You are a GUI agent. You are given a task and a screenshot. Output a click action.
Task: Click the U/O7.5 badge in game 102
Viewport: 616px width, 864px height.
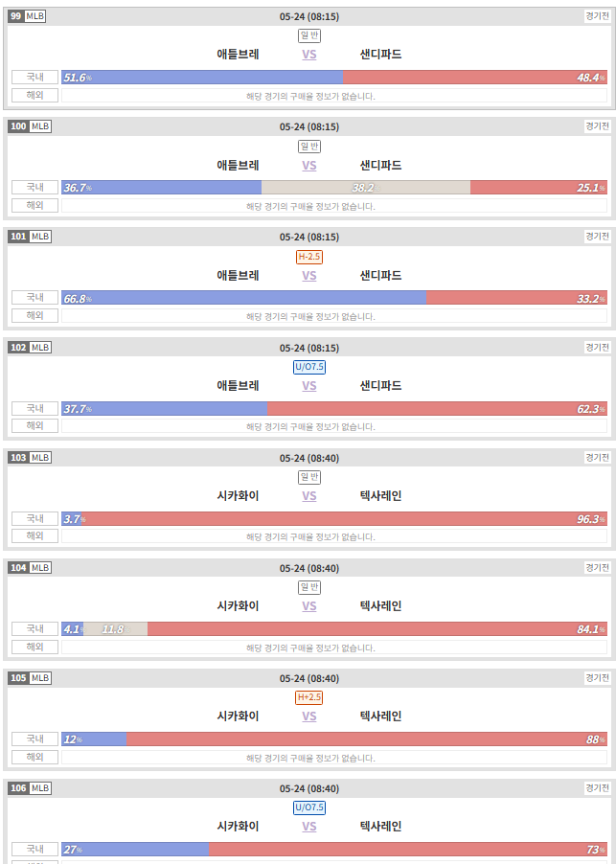(x=309, y=367)
